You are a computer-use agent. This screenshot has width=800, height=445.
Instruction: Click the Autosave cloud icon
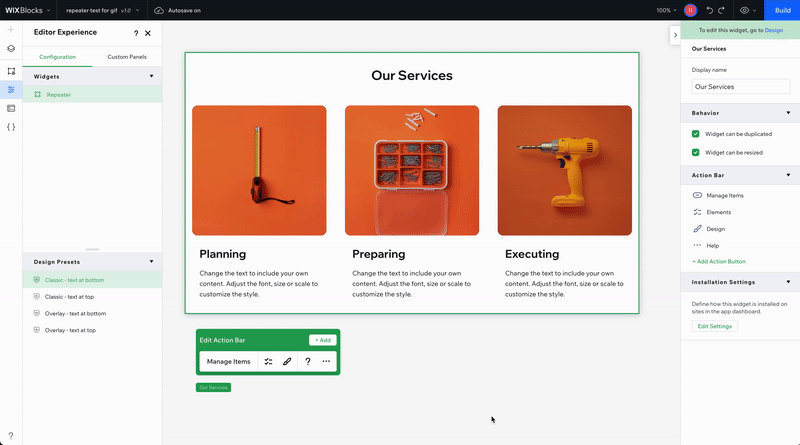[159, 10]
